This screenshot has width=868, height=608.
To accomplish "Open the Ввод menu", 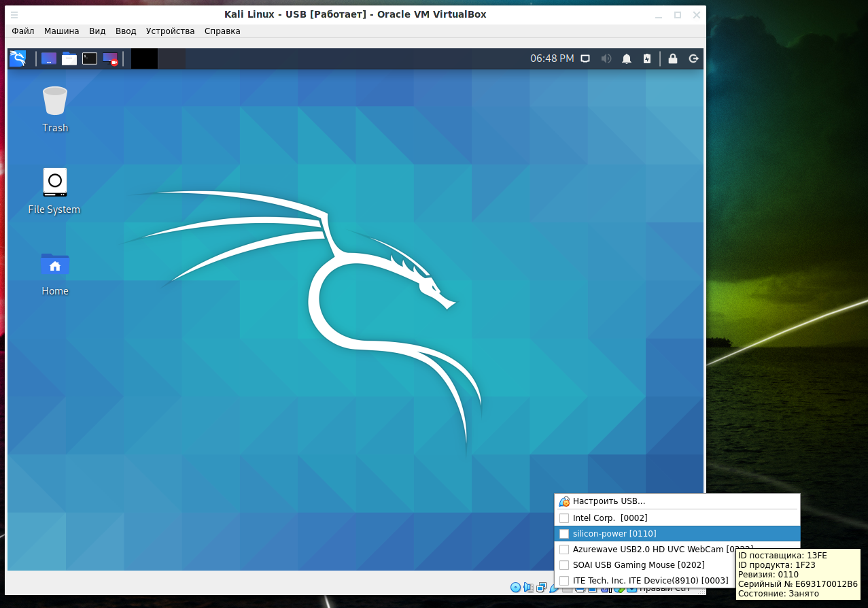I will click(x=126, y=31).
